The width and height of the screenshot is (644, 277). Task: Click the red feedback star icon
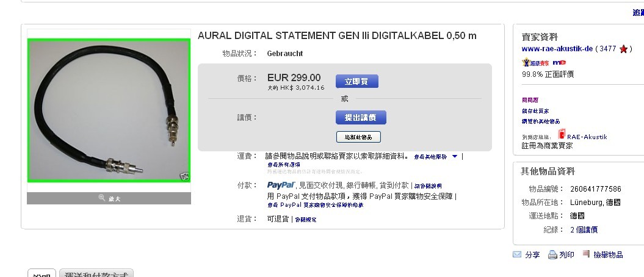click(623, 49)
